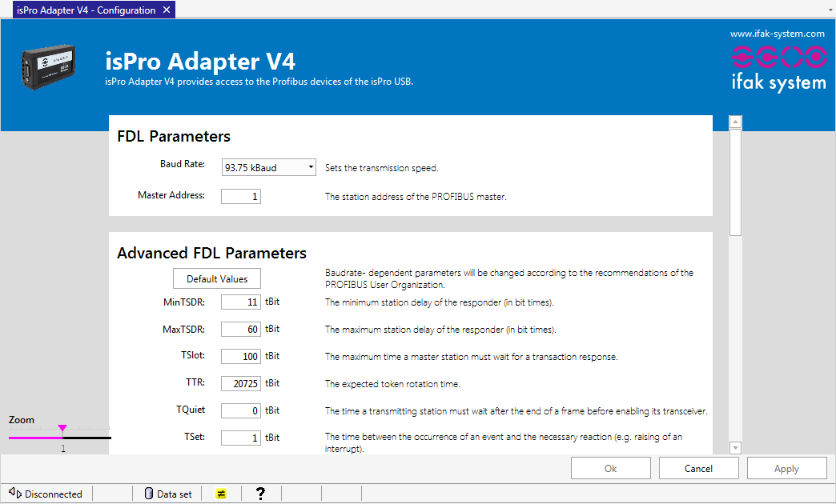The width and height of the screenshot is (836, 504).
Task: Click the isPro Adapter V4 title heading
Action: [x=200, y=61]
